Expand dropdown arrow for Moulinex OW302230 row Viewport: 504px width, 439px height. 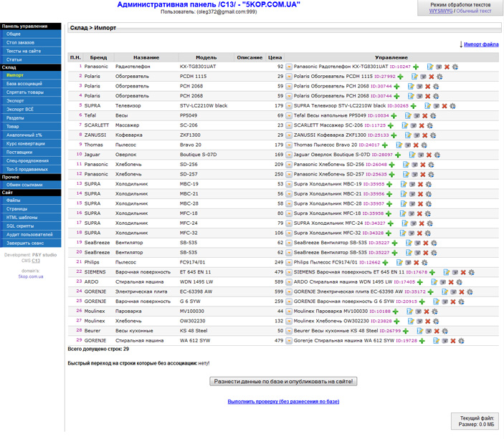pos(289,321)
